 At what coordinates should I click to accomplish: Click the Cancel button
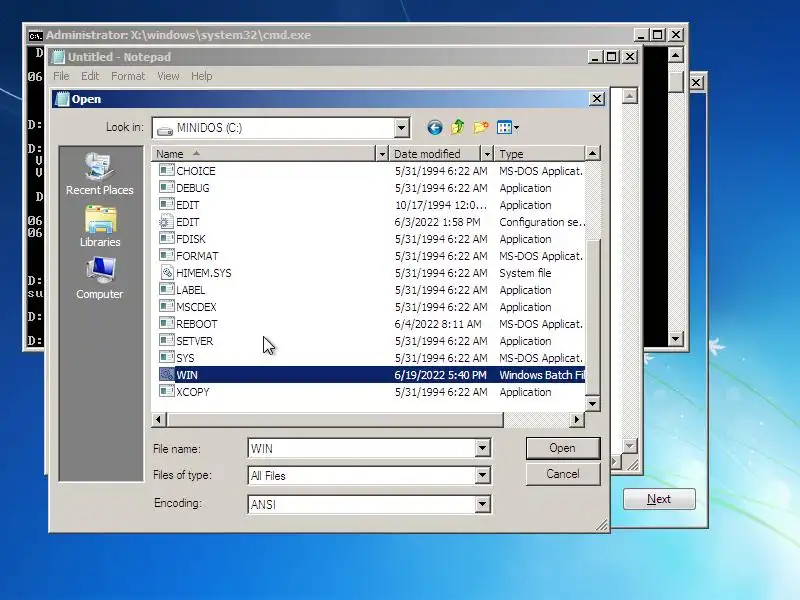(563, 474)
